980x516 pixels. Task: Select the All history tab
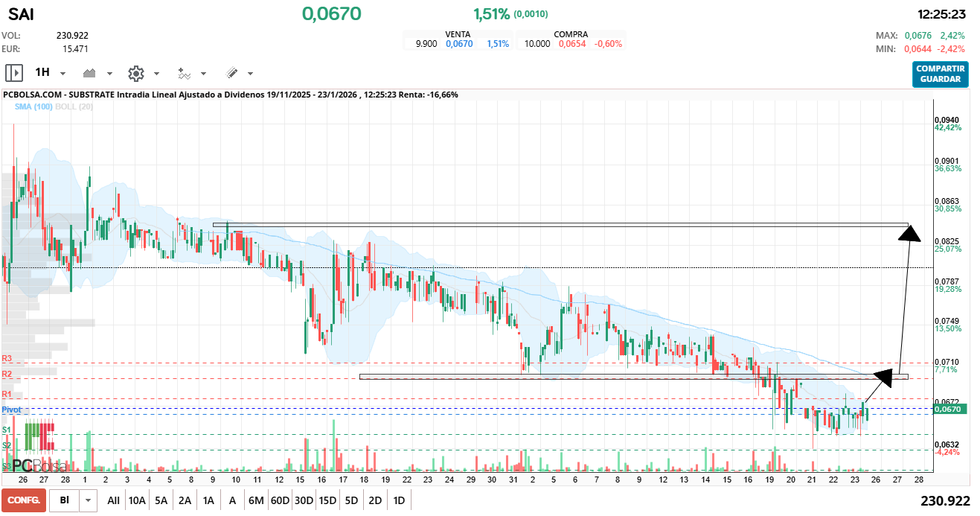click(113, 500)
